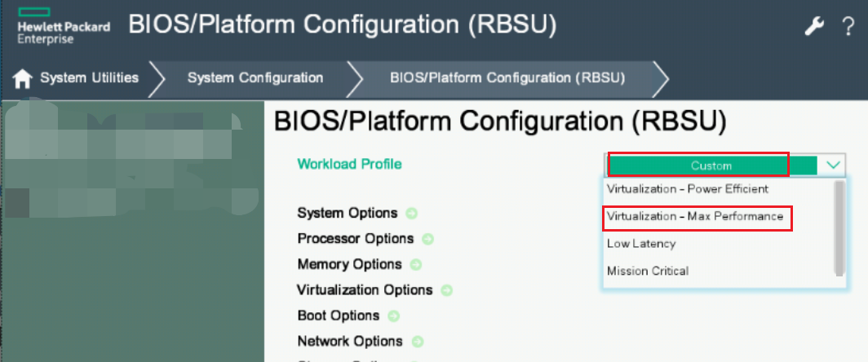Click the wrench settings icon

click(x=814, y=26)
